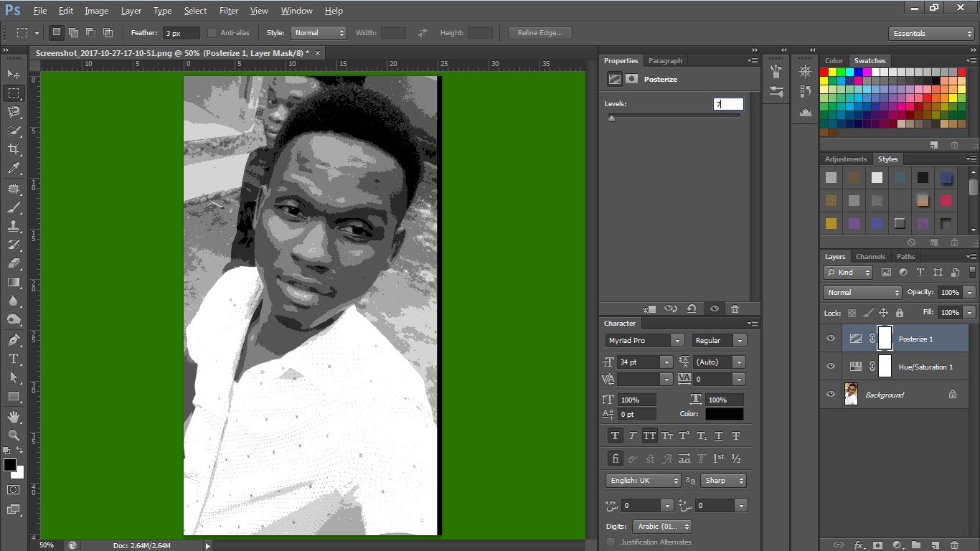Toggle adjustment visibility in Properties panel

click(x=714, y=309)
